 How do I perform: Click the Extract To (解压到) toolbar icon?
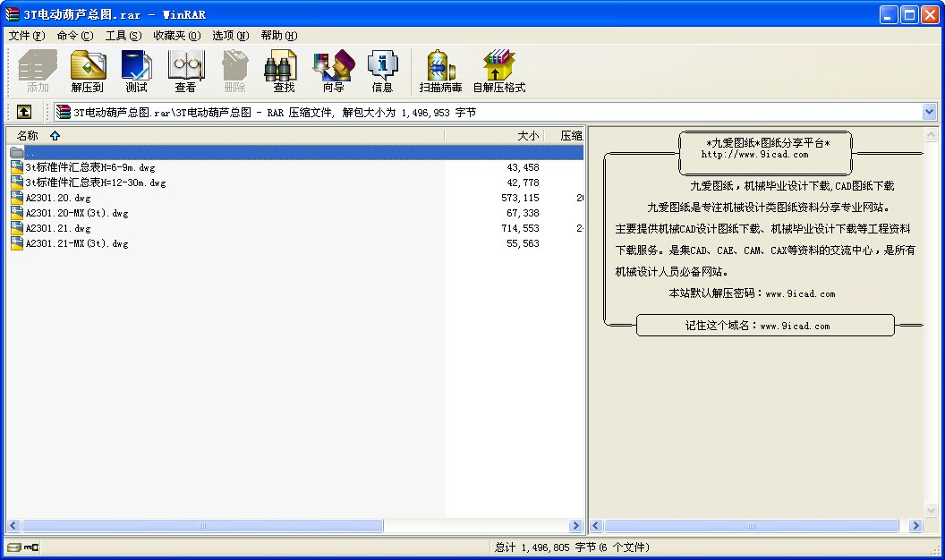pyautogui.click(x=88, y=71)
